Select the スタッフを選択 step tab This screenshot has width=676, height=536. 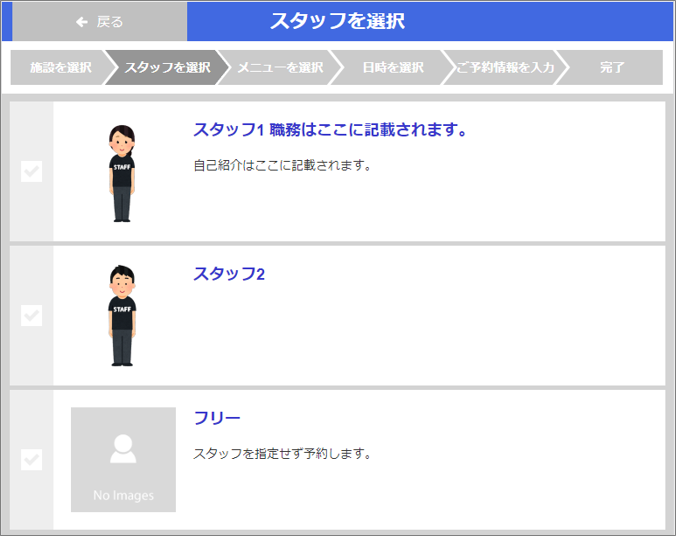point(167,68)
